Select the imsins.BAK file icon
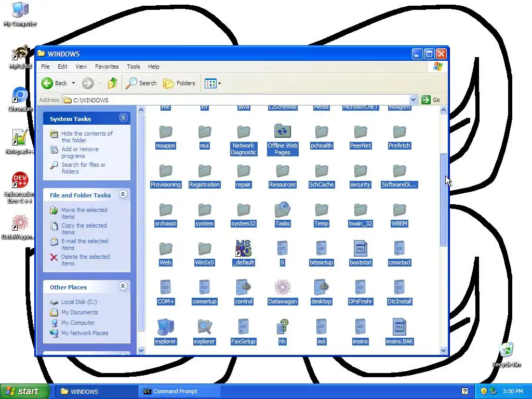 click(400, 326)
